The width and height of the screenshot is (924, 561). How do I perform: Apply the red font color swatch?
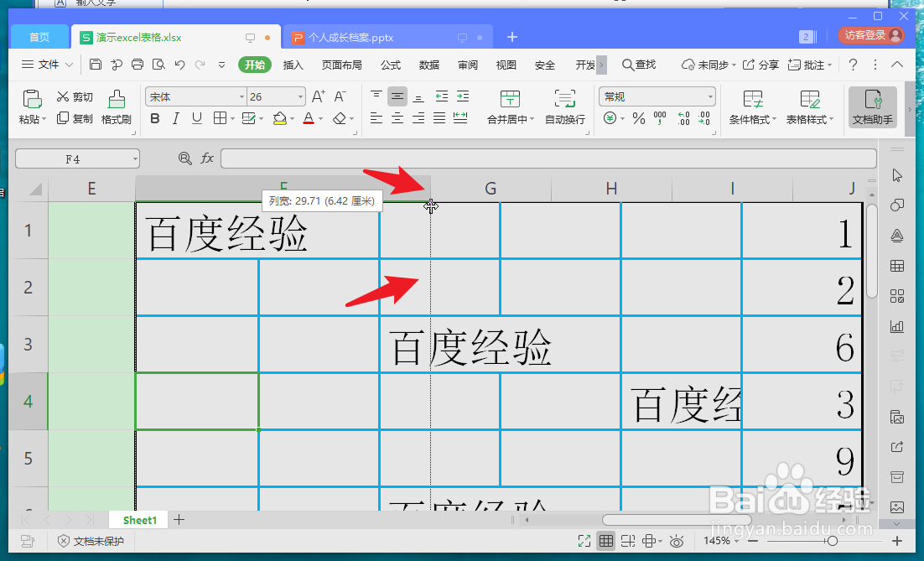(x=309, y=118)
